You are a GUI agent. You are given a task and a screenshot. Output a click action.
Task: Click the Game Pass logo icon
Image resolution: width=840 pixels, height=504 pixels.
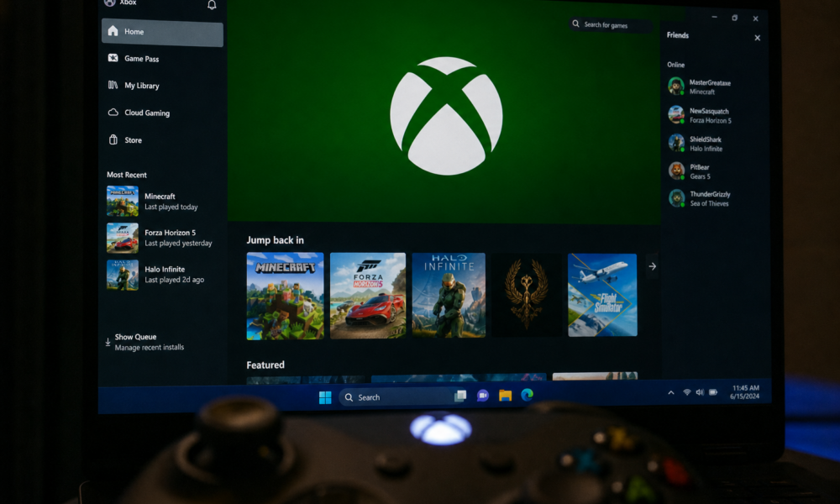tap(113, 57)
